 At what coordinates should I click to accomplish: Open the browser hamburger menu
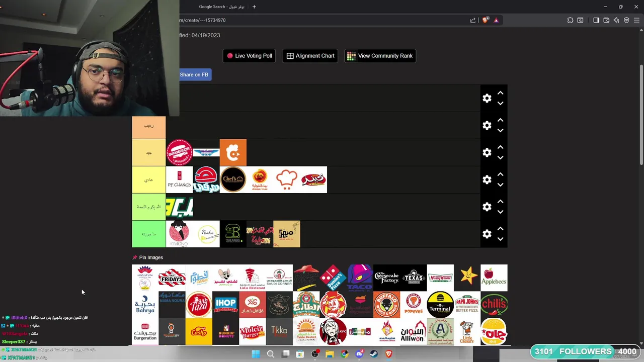point(636,20)
